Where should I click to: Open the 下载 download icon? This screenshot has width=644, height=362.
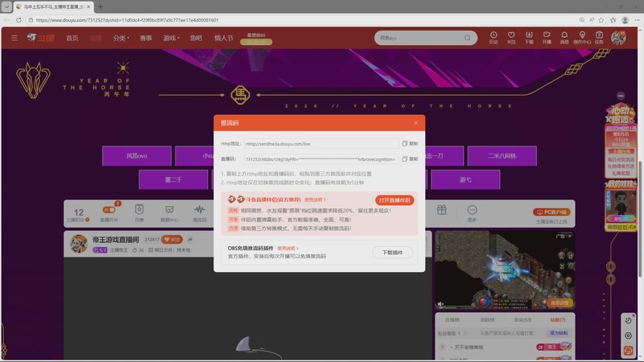529,38
